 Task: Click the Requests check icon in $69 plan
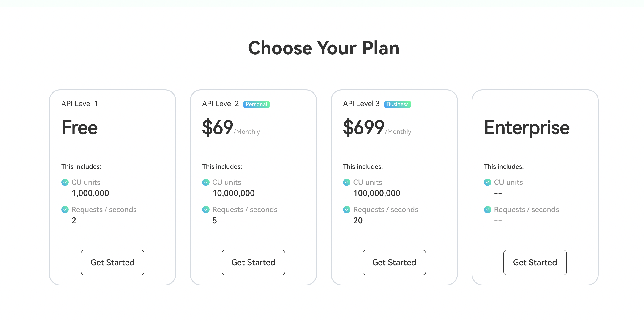pos(206,209)
